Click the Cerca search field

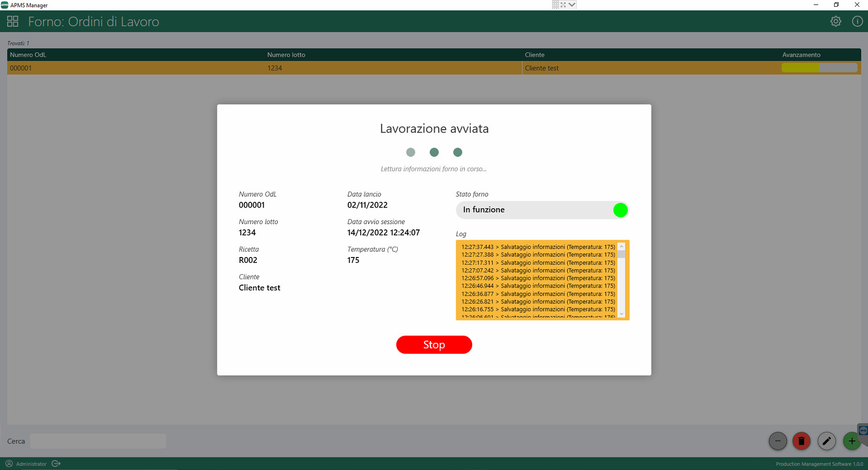coord(98,441)
